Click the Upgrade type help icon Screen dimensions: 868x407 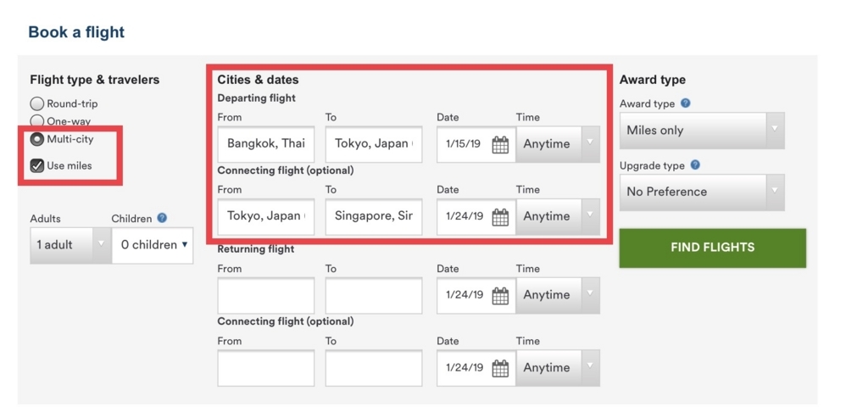coord(696,165)
